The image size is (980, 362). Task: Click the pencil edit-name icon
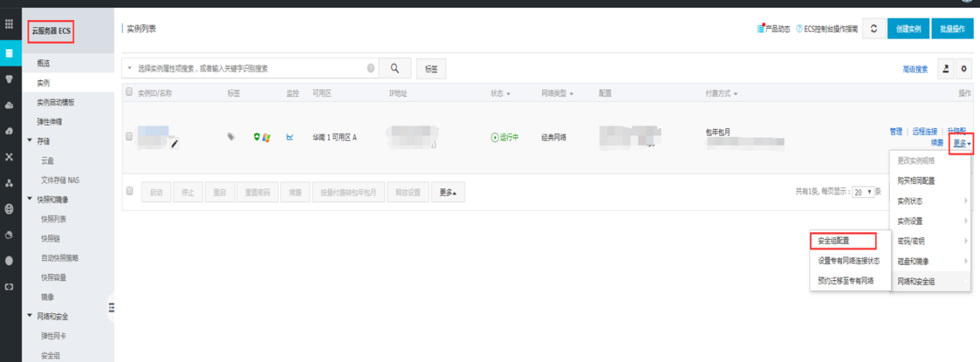pos(175,143)
